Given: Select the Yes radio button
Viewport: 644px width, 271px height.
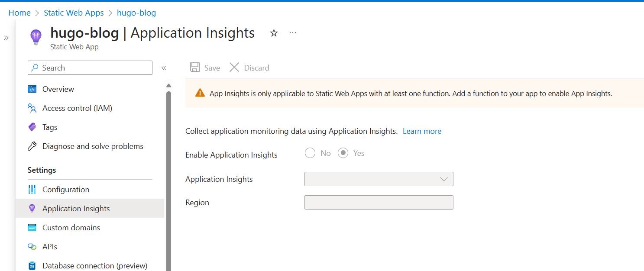Looking at the screenshot, I should coord(343,153).
